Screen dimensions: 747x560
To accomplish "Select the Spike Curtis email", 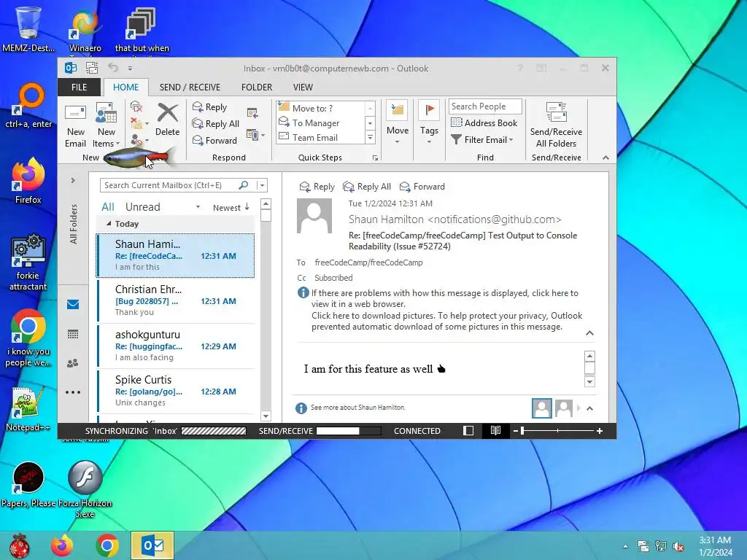I will (175, 392).
